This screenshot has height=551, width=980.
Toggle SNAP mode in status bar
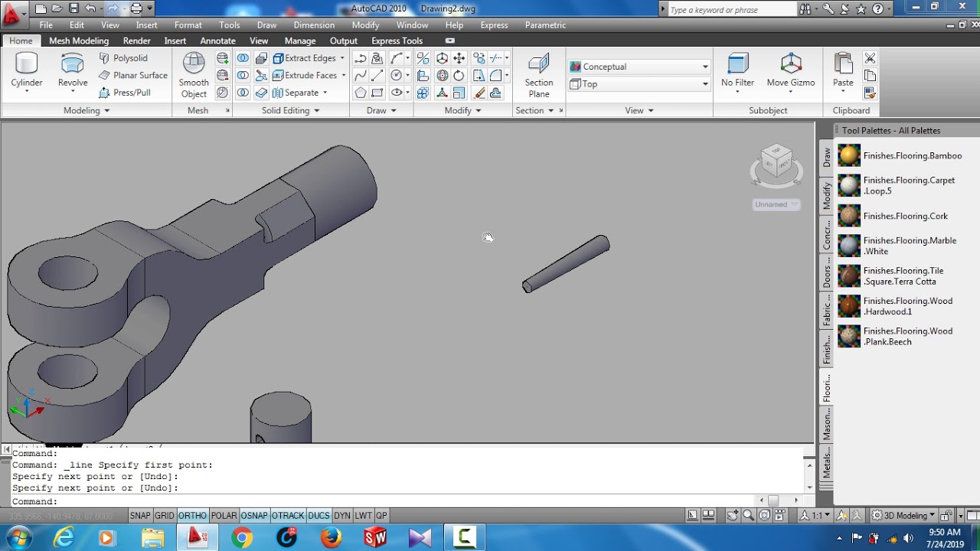tap(140, 516)
